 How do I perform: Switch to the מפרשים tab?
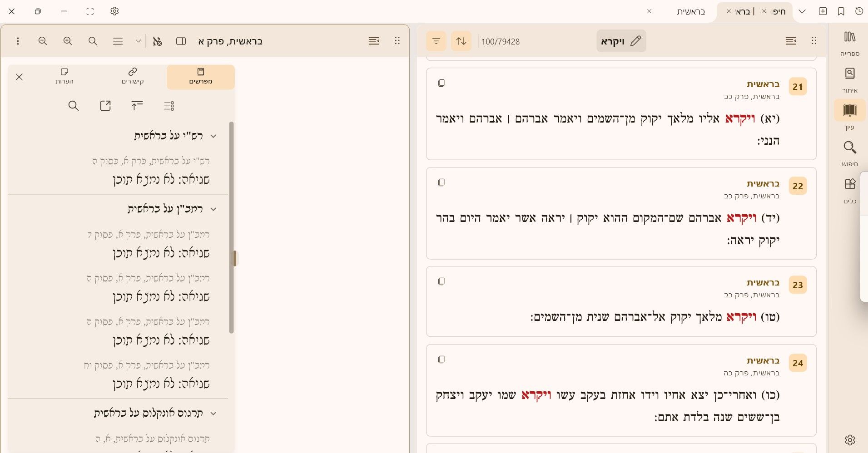click(201, 76)
